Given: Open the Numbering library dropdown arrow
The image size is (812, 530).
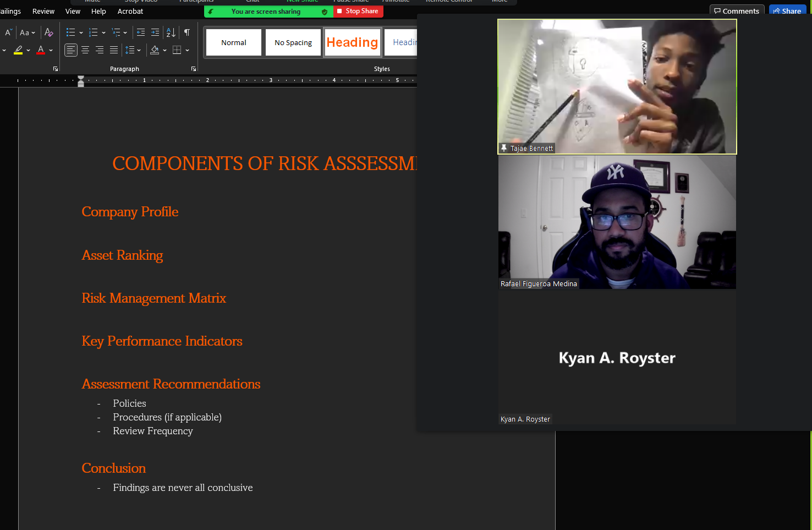Looking at the screenshot, I should point(103,33).
